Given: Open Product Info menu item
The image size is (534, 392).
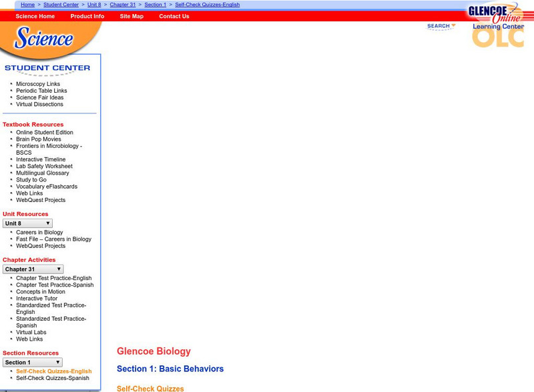Looking at the screenshot, I should pos(87,16).
